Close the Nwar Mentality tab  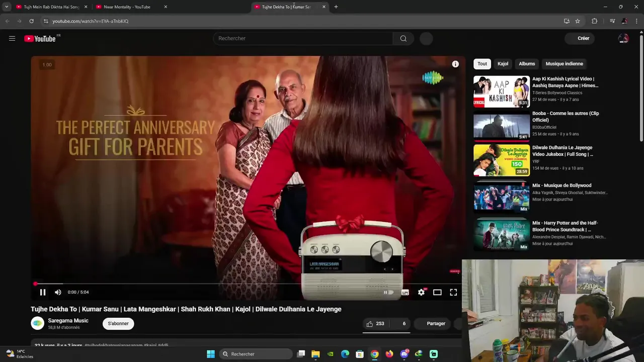click(166, 7)
